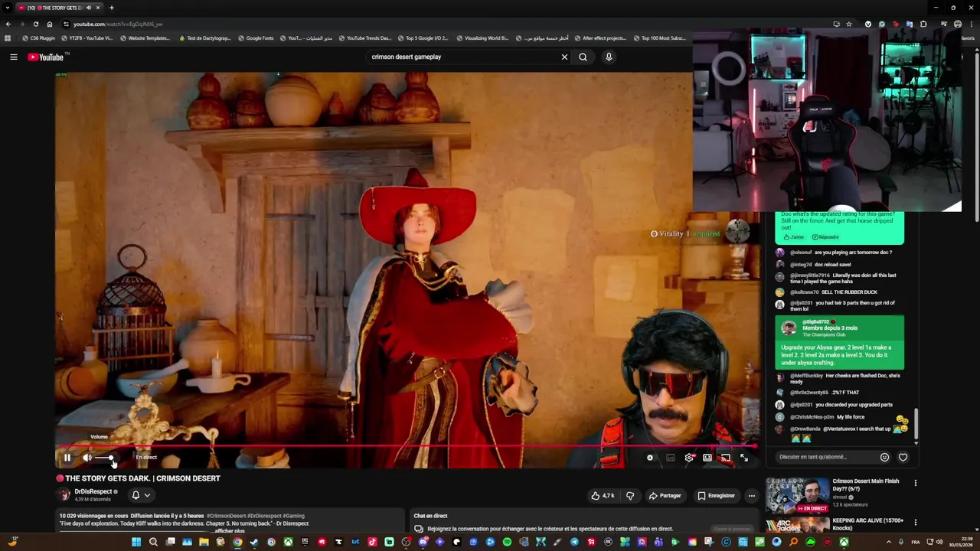The height and width of the screenshot is (551, 980).
Task: Dislike the video with thumbs down
Action: [x=630, y=496]
